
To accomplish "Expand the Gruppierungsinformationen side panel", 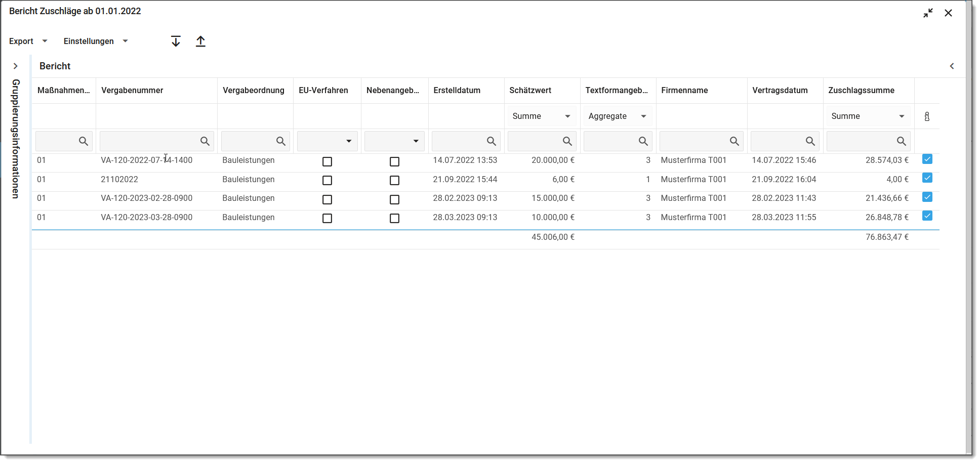I will tap(16, 66).
